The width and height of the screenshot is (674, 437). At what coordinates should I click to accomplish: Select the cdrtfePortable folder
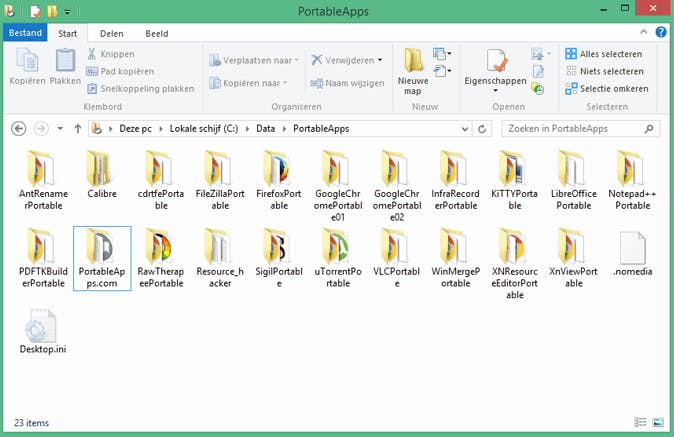click(x=161, y=180)
